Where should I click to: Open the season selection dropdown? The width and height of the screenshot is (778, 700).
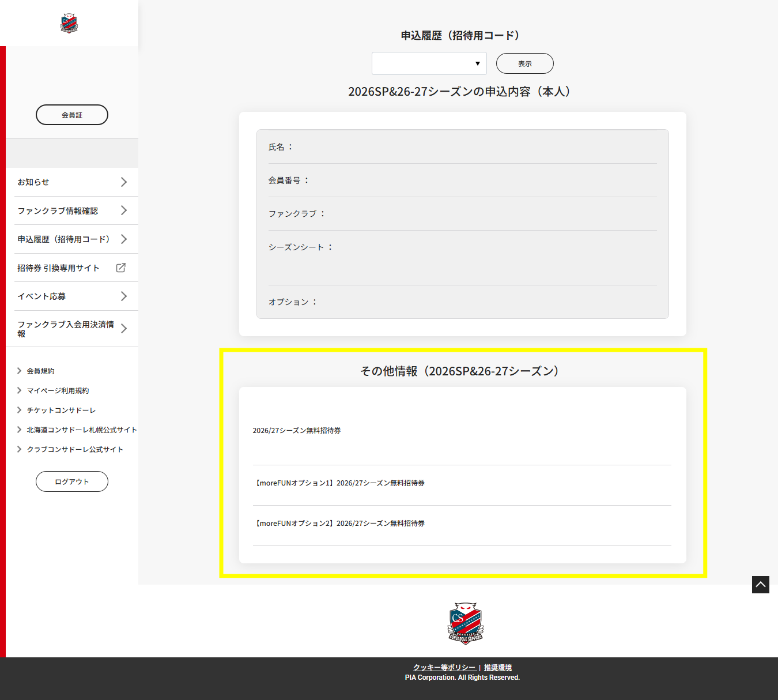click(429, 63)
